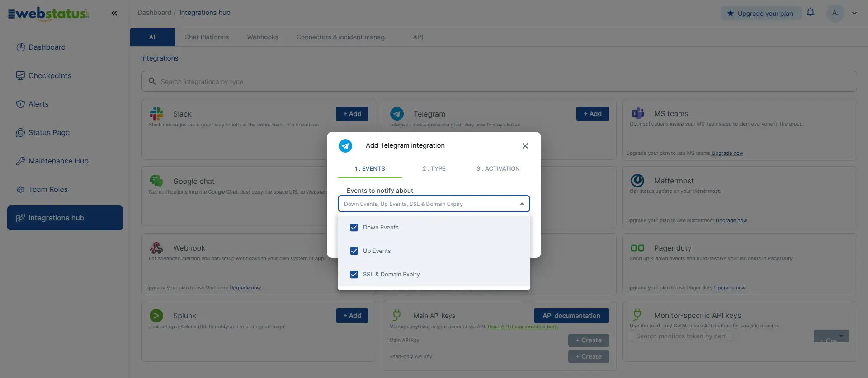
Task: Click the notification bell icon
Action: [x=811, y=13]
